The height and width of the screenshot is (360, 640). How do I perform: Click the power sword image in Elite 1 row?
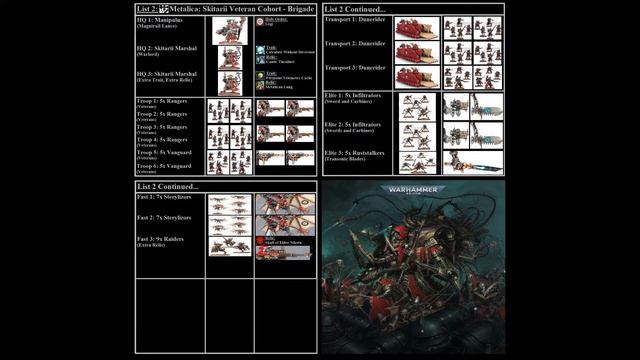(x=487, y=107)
